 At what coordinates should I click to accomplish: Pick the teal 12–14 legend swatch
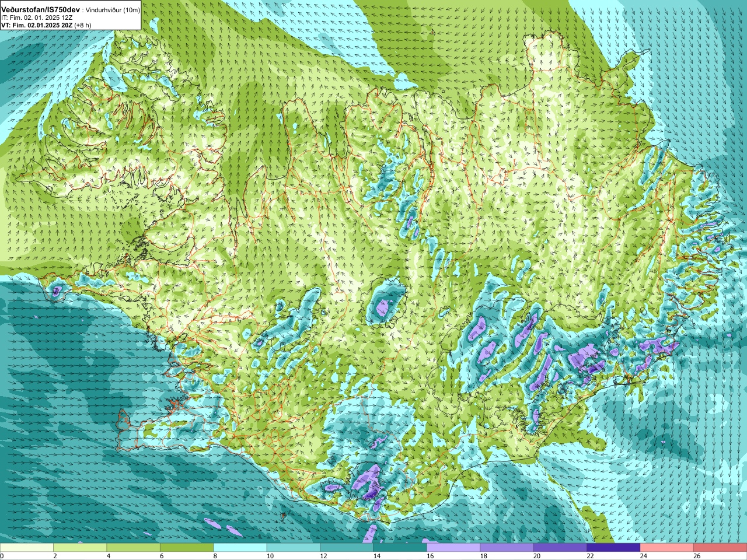pyautogui.click(x=347, y=548)
